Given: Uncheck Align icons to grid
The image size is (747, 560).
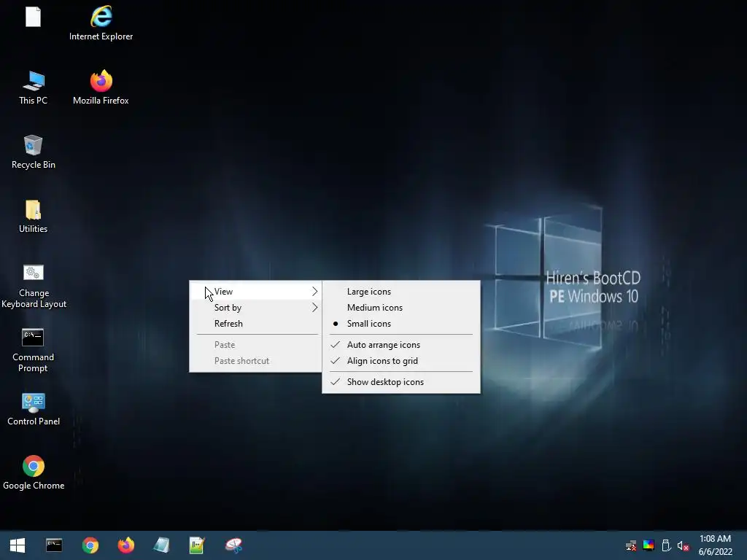Looking at the screenshot, I should 401,361.
